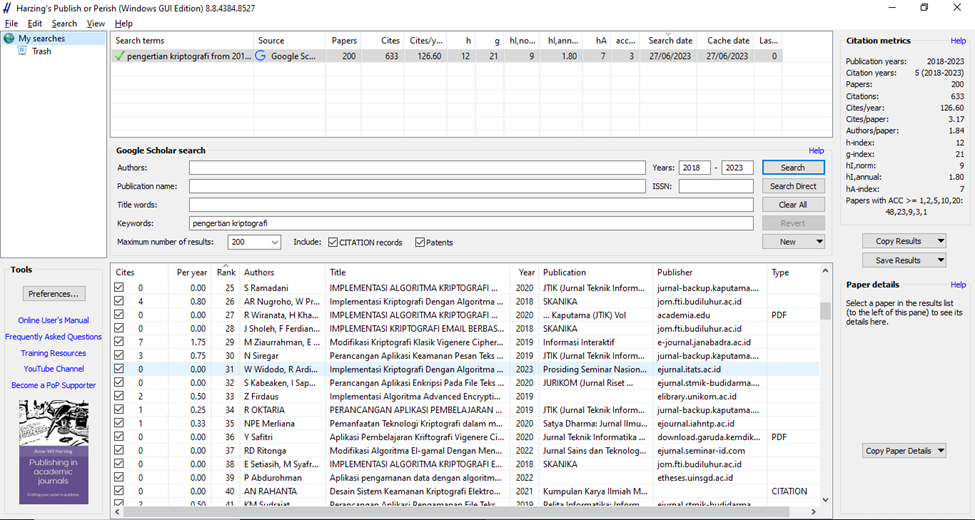Open the Search menu
975x520 pixels.
click(64, 24)
